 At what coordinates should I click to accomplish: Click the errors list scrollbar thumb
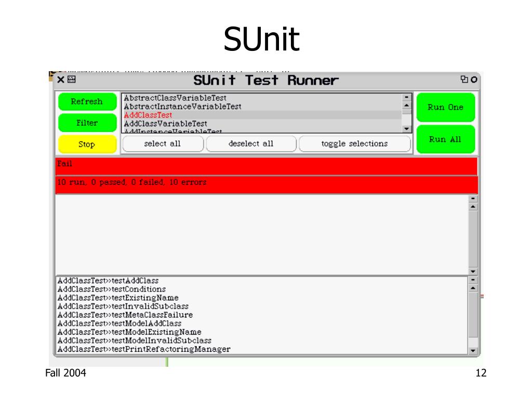473,314
